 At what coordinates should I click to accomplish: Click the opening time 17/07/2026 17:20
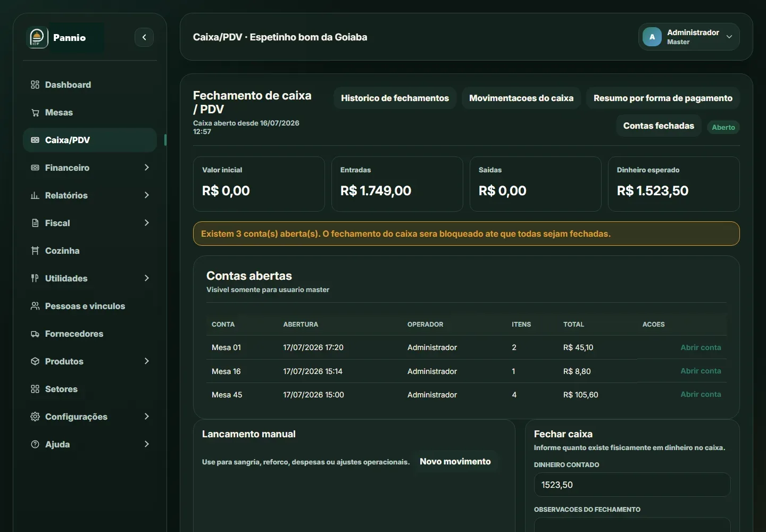313,347
